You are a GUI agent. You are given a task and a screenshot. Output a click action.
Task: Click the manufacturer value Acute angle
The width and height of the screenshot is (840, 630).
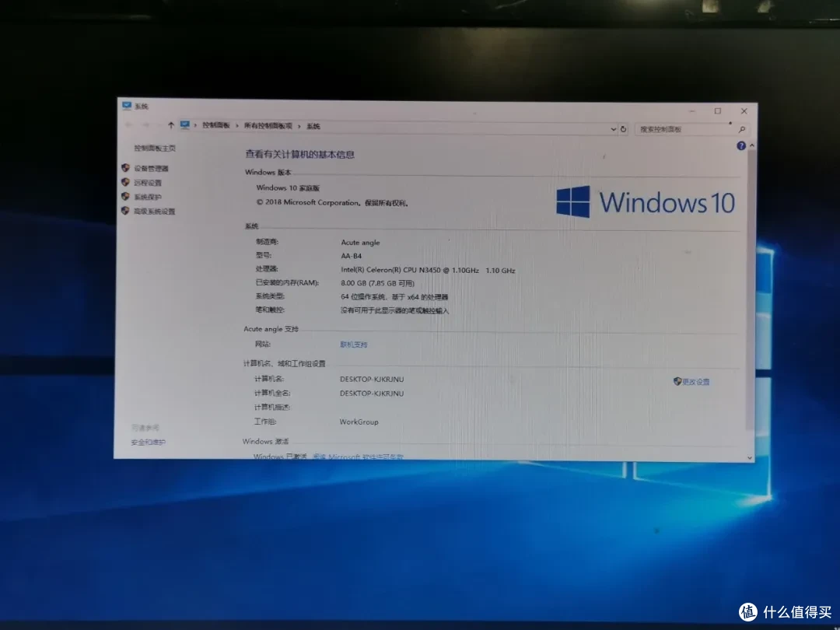[x=360, y=243]
